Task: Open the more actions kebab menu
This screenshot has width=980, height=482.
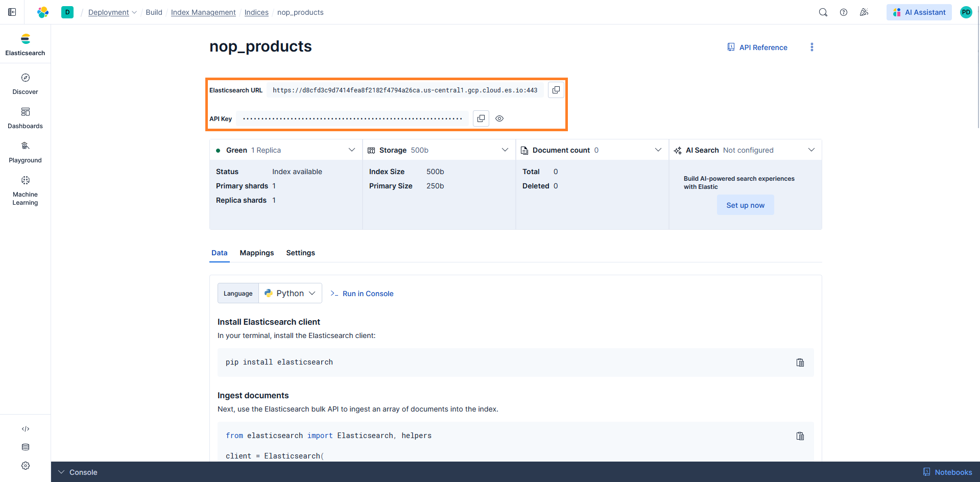Action: tap(811, 47)
